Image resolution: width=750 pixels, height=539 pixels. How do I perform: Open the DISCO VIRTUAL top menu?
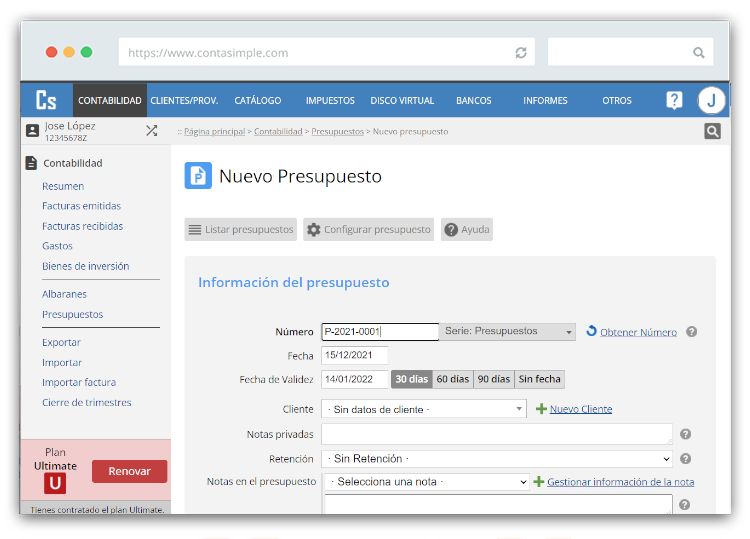tap(402, 100)
